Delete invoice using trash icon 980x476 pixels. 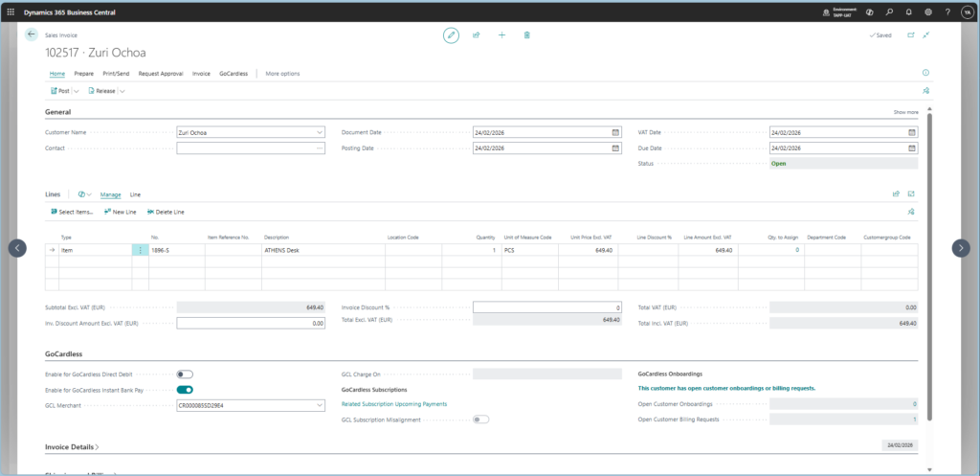pos(526,34)
